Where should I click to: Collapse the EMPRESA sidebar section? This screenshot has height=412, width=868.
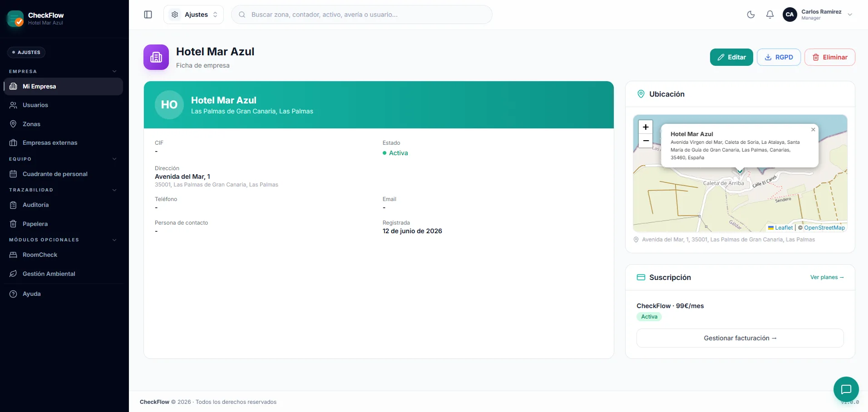click(114, 71)
